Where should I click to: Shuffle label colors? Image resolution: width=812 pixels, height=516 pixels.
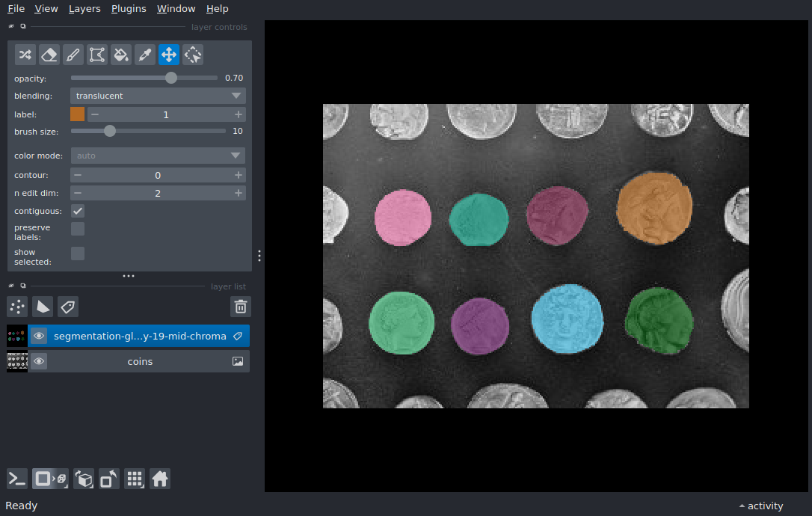25,55
